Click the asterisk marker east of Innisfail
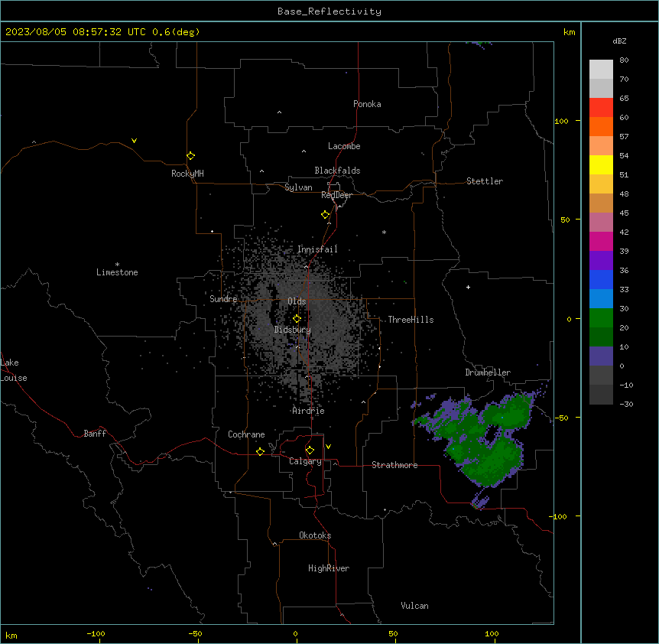Image resolution: width=659 pixels, height=644 pixels. click(384, 232)
